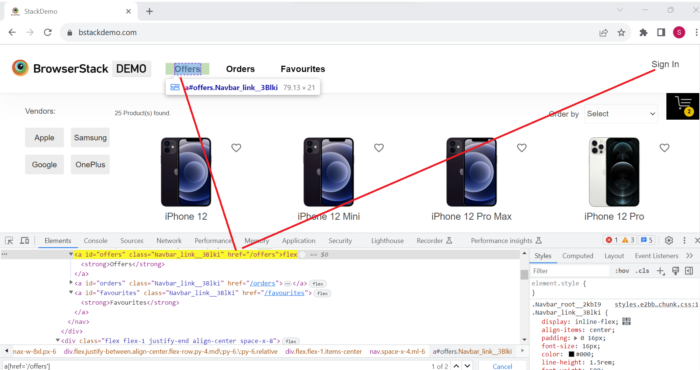Click the new style rule plus icon
This screenshot has height=370, width=700.
(660, 271)
